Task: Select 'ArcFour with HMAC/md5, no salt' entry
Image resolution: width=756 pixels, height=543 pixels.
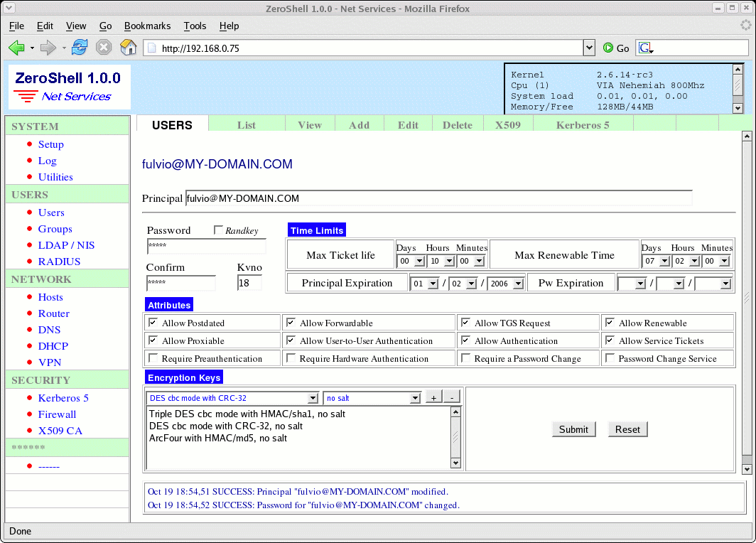Action: pyautogui.click(x=218, y=438)
